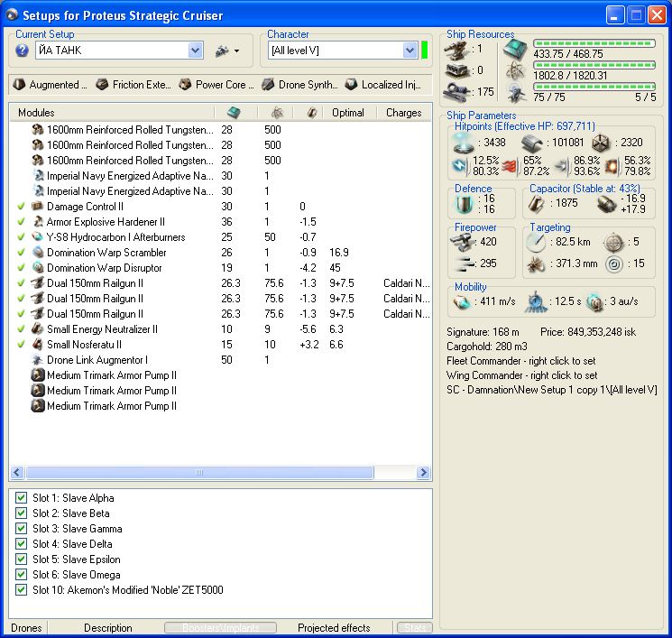Click the scroll right arrow of modules list
Image resolution: width=672 pixels, height=638 pixels.
(423, 473)
